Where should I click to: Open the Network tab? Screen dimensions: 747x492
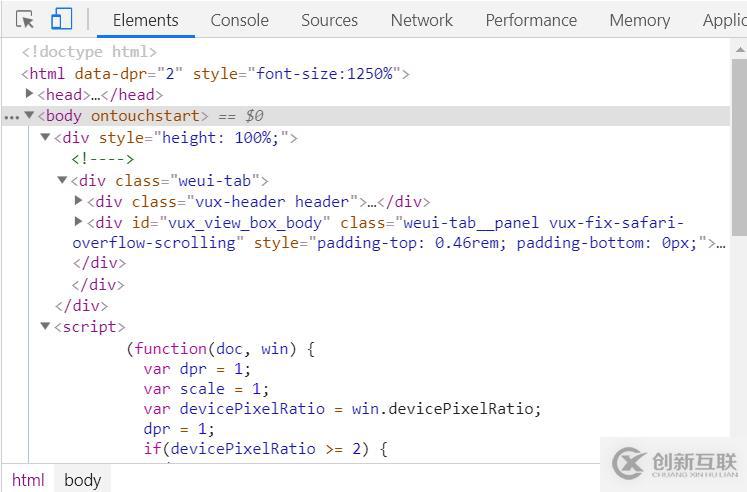point(421,20)
